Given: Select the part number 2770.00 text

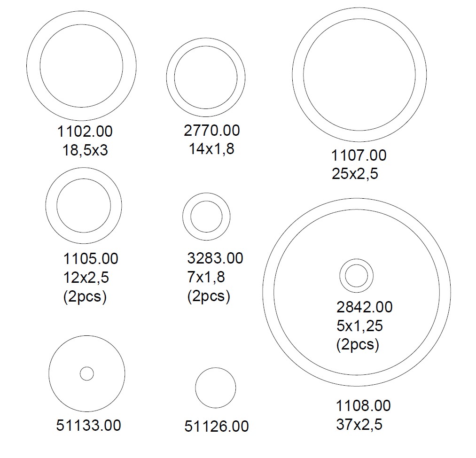Looking at the screenshot, I should [x=211, y=130].
